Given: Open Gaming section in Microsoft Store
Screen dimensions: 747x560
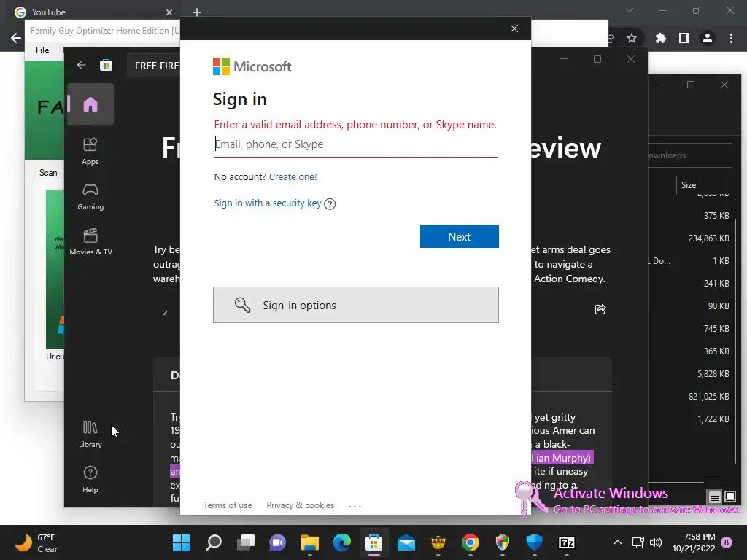Looking at the screenshot, I should [90, 197].
